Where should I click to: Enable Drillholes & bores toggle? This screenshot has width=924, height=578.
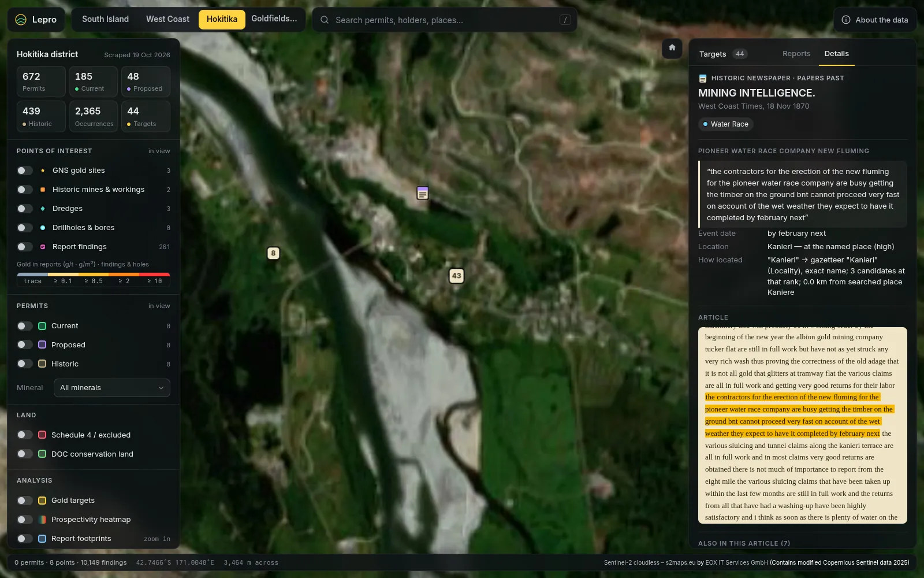[x=25, y=228]
